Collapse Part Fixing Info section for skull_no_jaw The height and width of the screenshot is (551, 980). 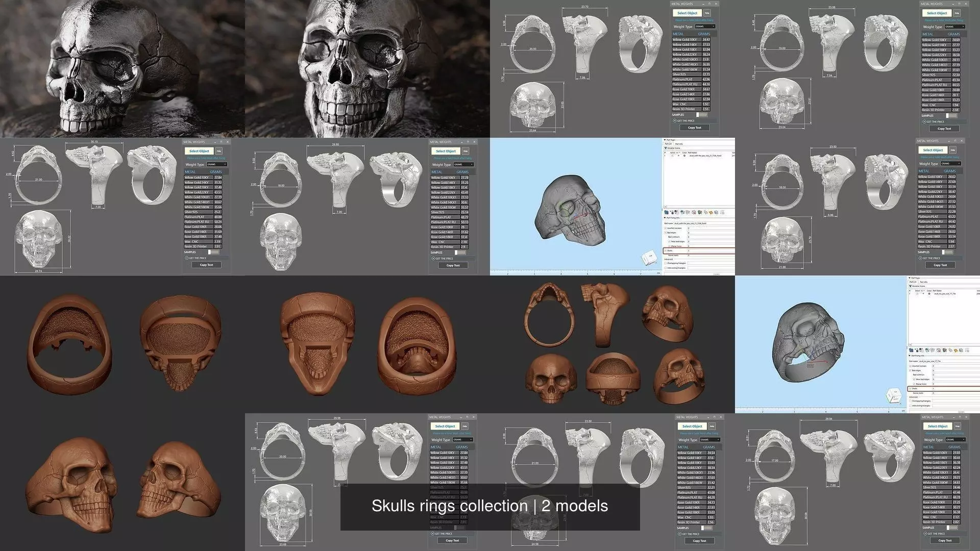click(909, 356)
